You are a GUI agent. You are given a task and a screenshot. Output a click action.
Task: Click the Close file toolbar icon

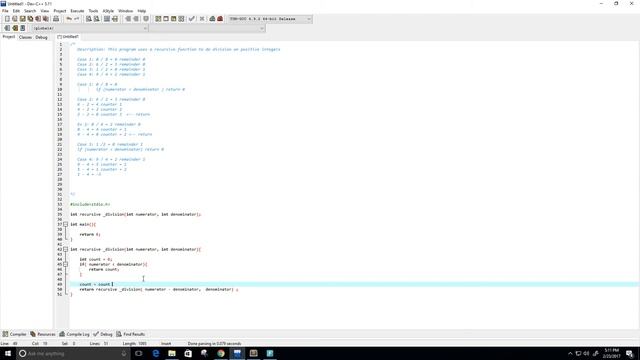coord(38,19)
